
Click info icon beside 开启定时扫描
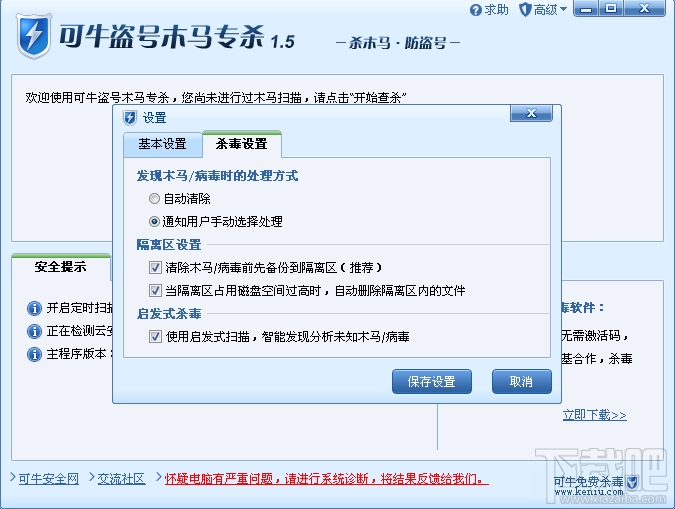pyautogui.click(x=34, y=308)
